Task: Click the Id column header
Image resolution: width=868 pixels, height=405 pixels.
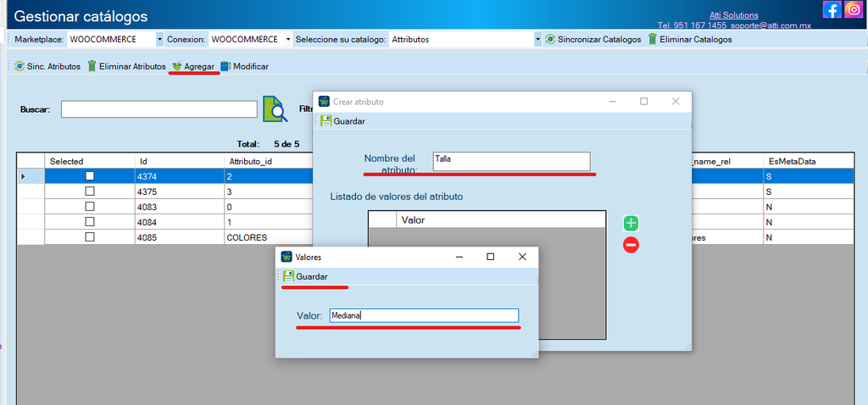Action: pyautogui.click(x=179, y=161)
